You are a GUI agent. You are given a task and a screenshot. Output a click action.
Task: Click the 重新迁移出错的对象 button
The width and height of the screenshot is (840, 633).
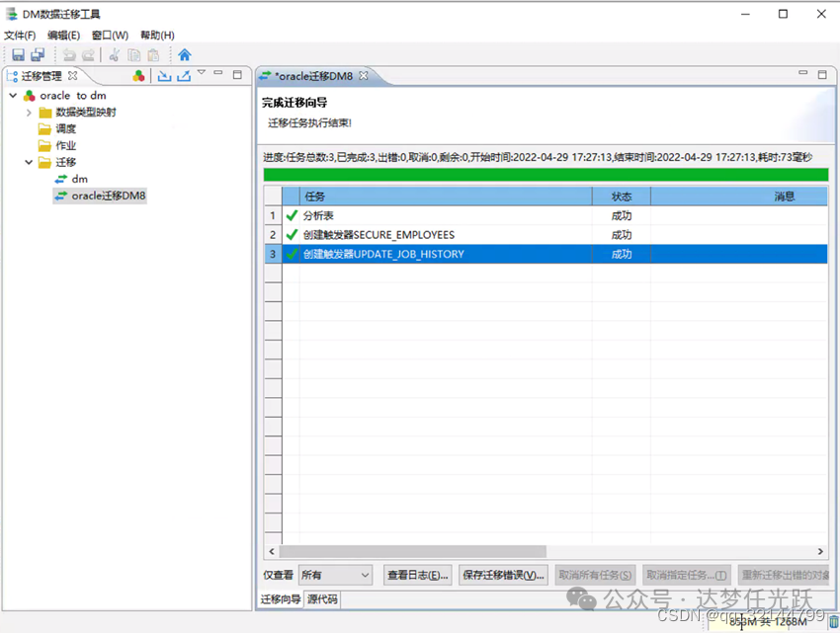click(784, 575)
